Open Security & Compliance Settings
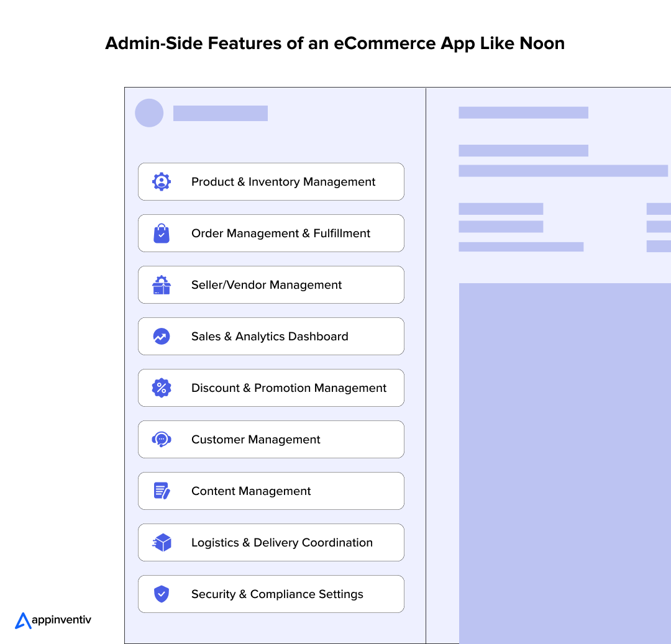 point(271,594)
